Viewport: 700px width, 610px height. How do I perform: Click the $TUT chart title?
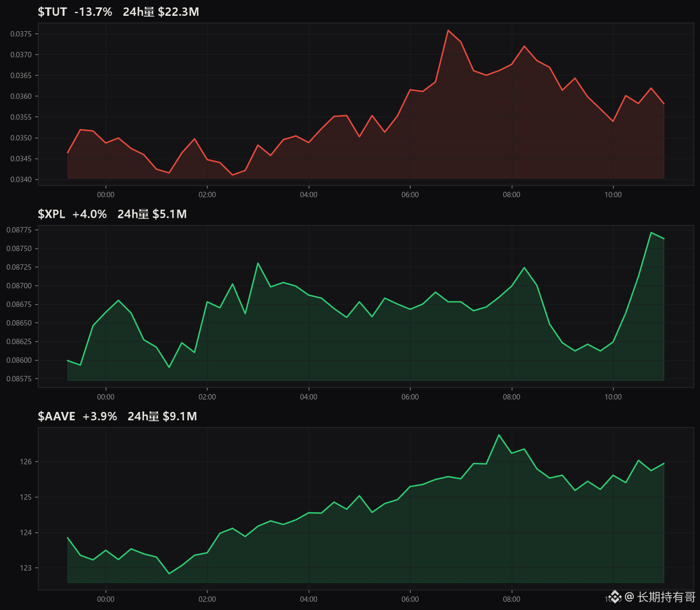[x=52, y=12]
